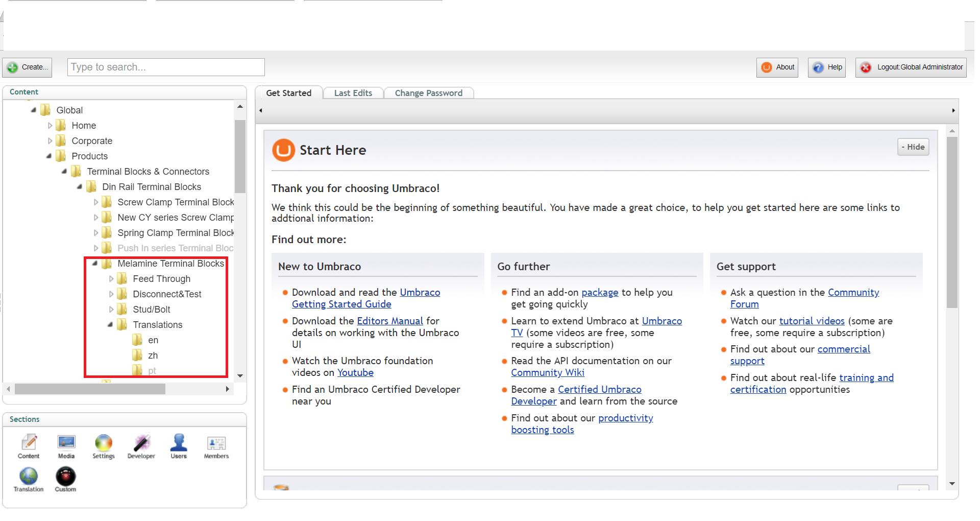Viewport: 980px width, 521px height.
Task: Log out the Global Administrator
Action: pyautogui.click(x=911, y=67)
